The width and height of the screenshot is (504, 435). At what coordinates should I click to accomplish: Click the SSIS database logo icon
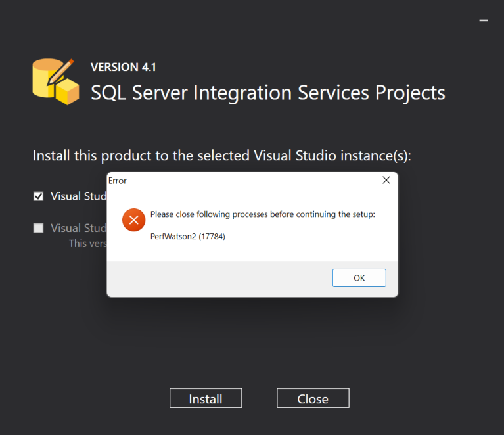pos(56,81)
